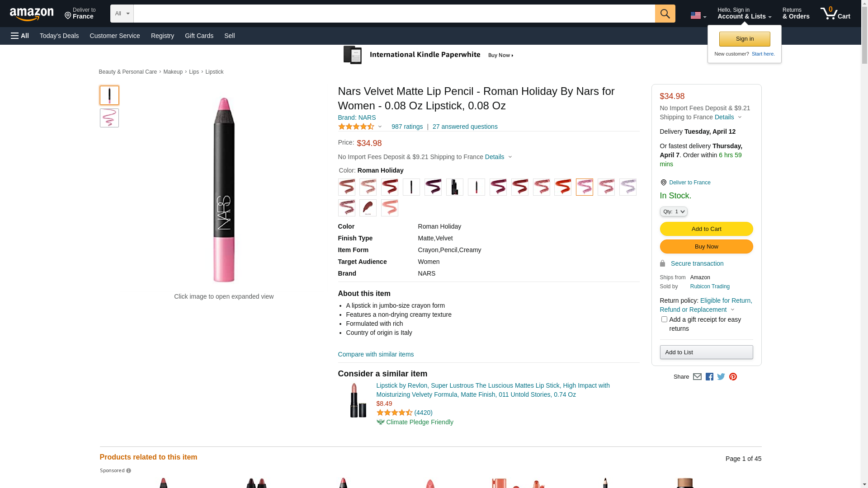
Task: Open the All hamburger menu
Action: (x=20, y=36)
